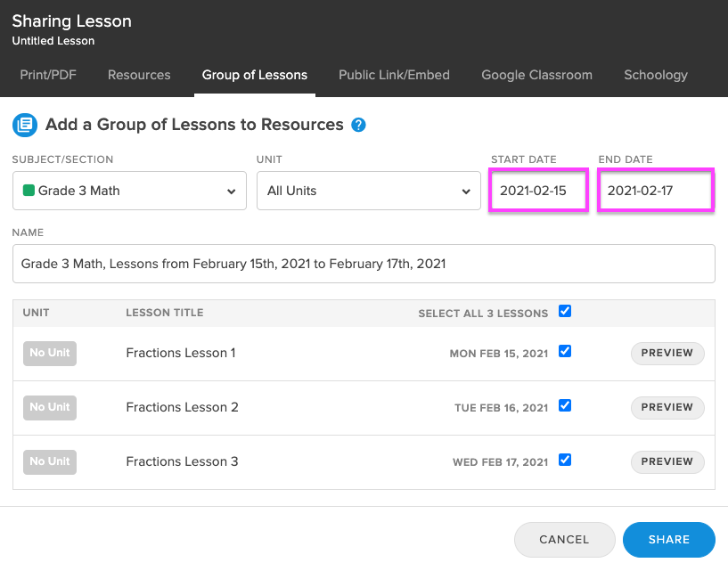Viewport: 728px width, 571px height.
Task: Click the Subject/Section dropdown chevron arrow
Action: coord(231,192)
